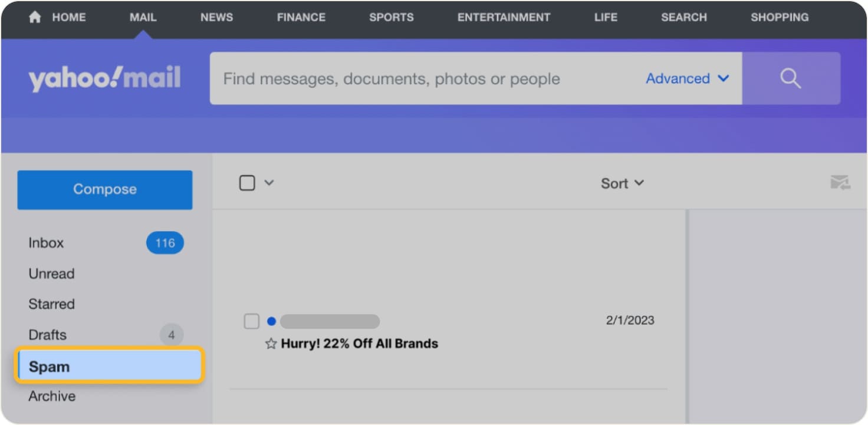
Task: Click the mark-as-read envelope icon
Action: click(x=840, y=183)
